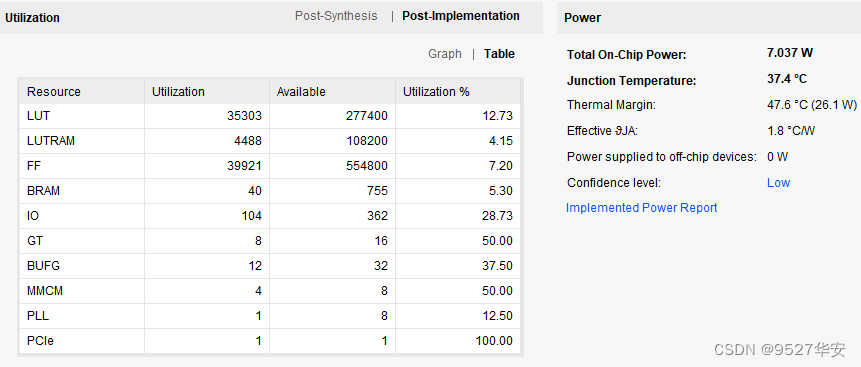Click the Available column header
Screen dimensions: 861x367
[x=332, y=92]
